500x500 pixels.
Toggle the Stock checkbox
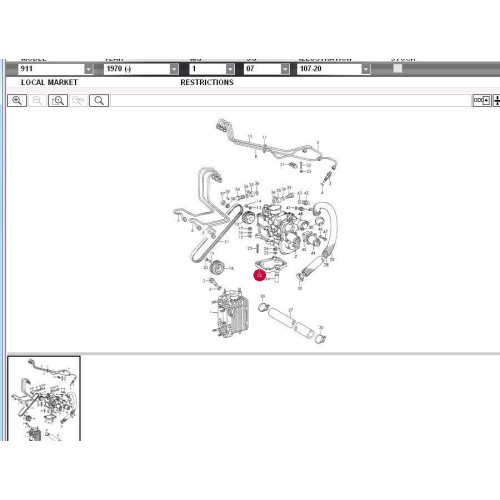[398, 68]
